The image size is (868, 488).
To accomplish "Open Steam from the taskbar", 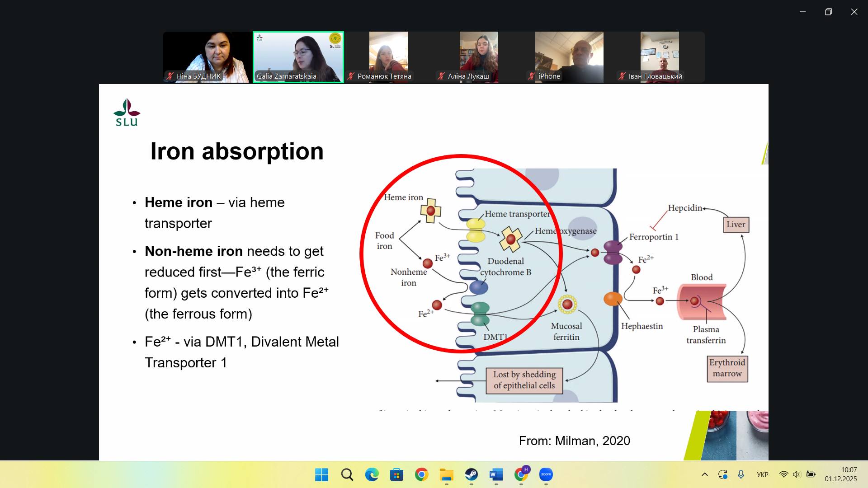I will pyautogui.click(x=471, y=474).
